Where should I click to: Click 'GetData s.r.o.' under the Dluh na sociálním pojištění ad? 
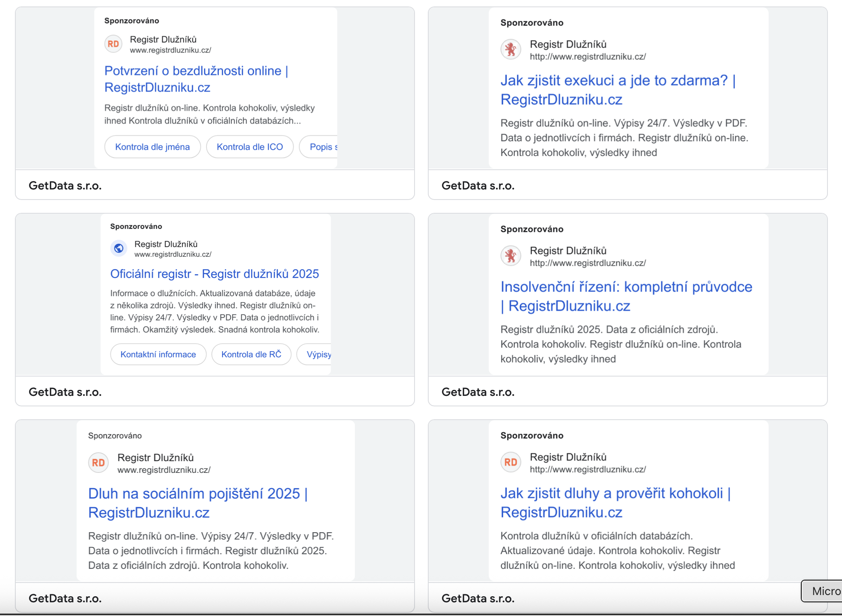coord(65,598)
